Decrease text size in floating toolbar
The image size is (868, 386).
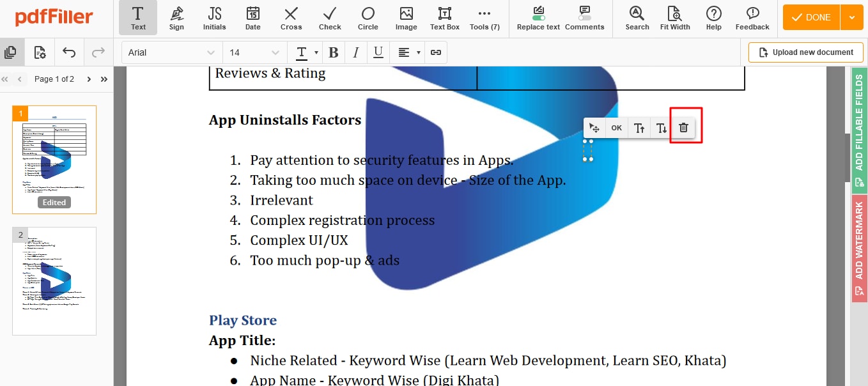(662, 128)
